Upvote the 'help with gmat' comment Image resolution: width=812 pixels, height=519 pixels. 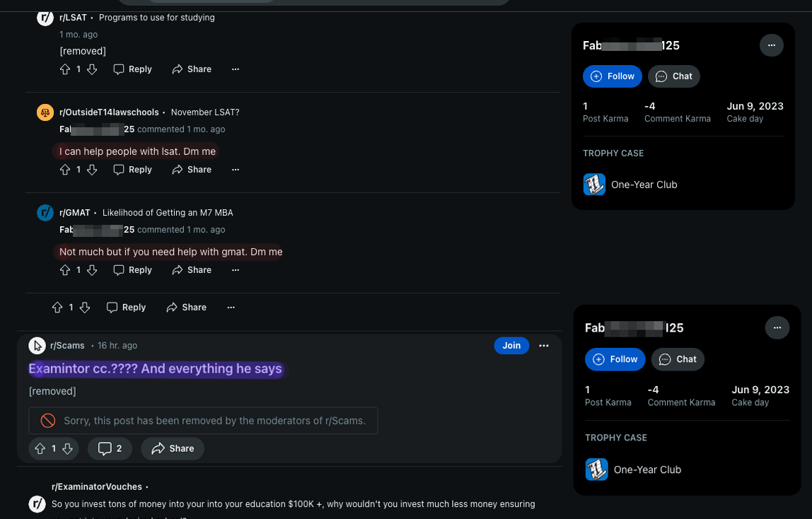click(x=65, y=270)
